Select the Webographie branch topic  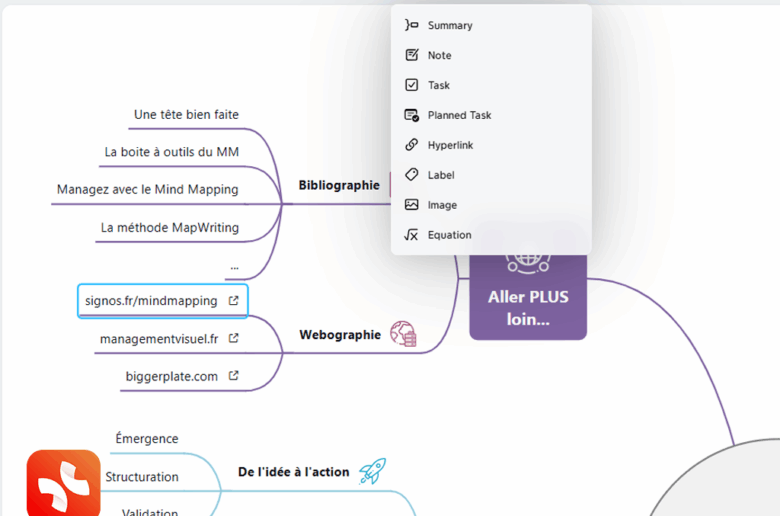pos(340,334)
